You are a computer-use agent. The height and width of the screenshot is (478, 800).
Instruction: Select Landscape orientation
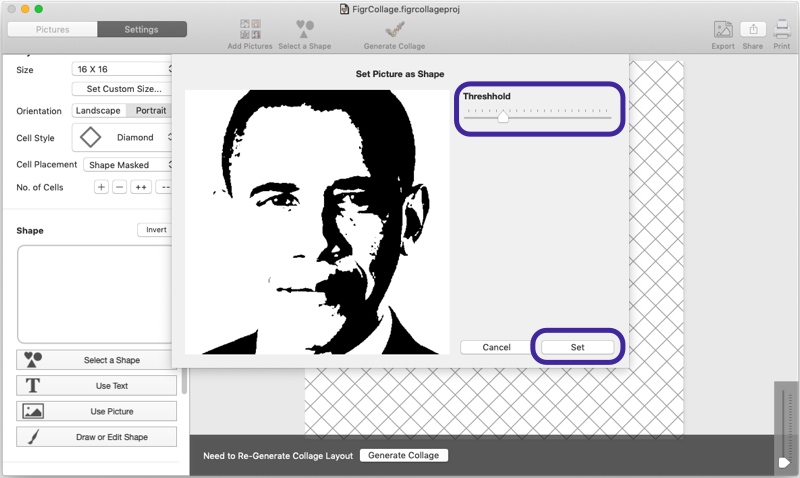[x=98, y=111]
